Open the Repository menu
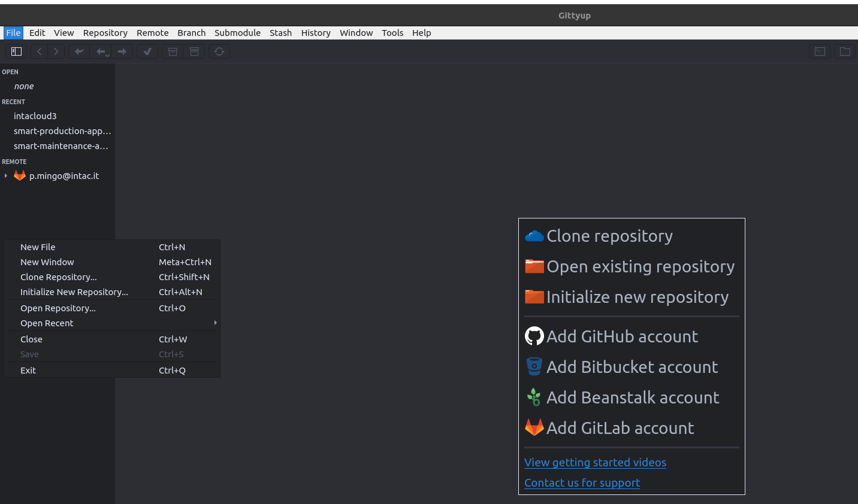The height and width of the screenshot is (504, 858). coord(105,33)
